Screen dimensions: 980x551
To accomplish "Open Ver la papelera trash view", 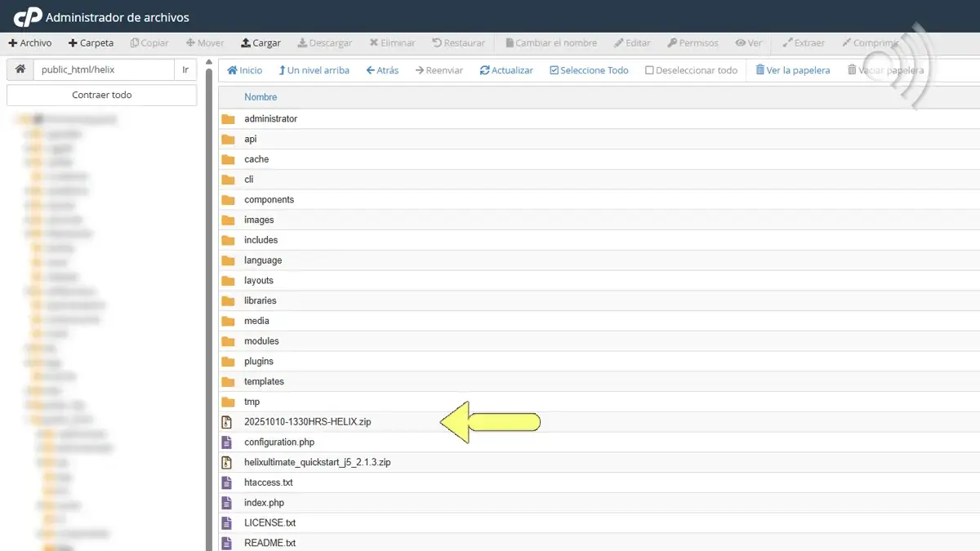I will [792, 70].
